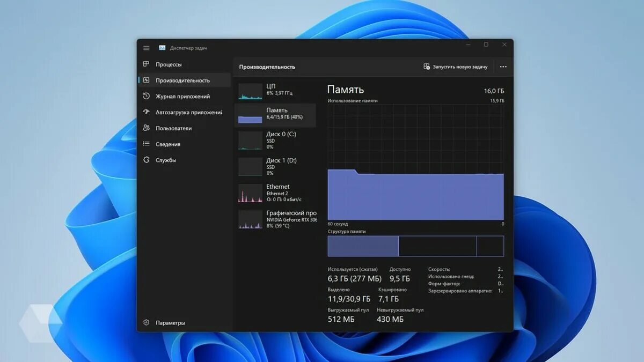Click the 512 МБ paged pool value
644x362 pixels.
click(341, 319)
